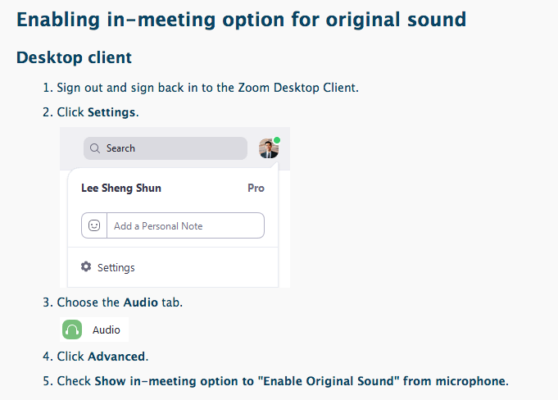558x400 pixels.
Task: Click the 'Enabling in-meeting option' main heading
Action: point(241,20)
